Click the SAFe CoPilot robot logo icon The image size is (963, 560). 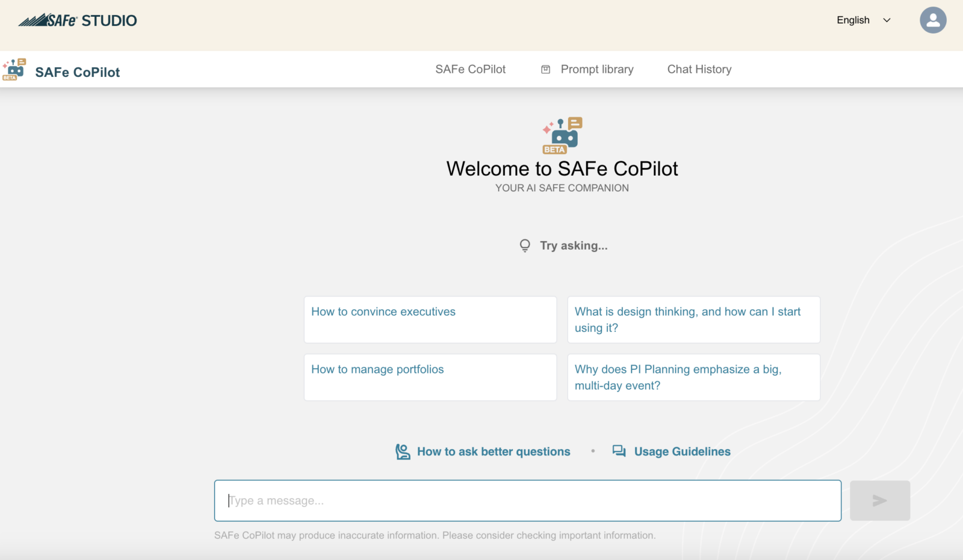(x=14, y=69)
